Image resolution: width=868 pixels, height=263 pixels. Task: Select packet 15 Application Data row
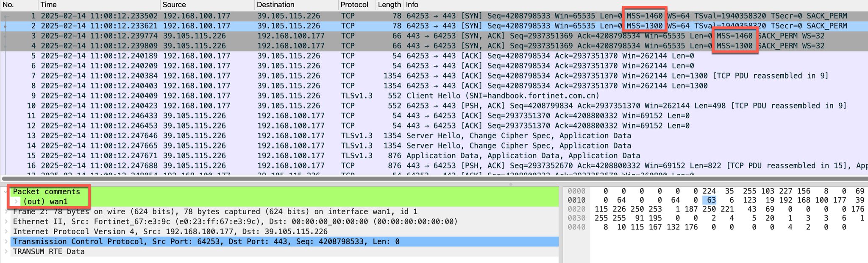pyautogui.click(x=434, y=155)
